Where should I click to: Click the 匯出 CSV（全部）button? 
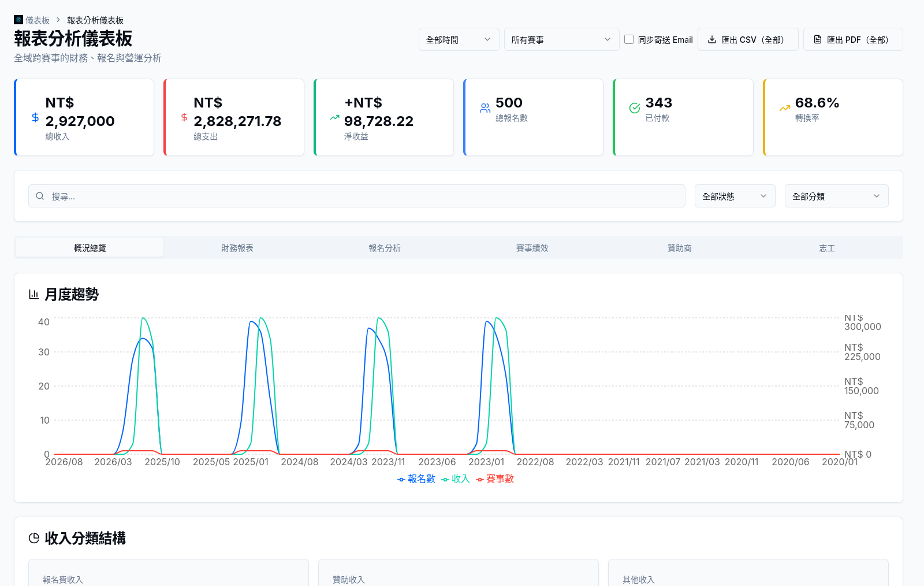[748, 39]
